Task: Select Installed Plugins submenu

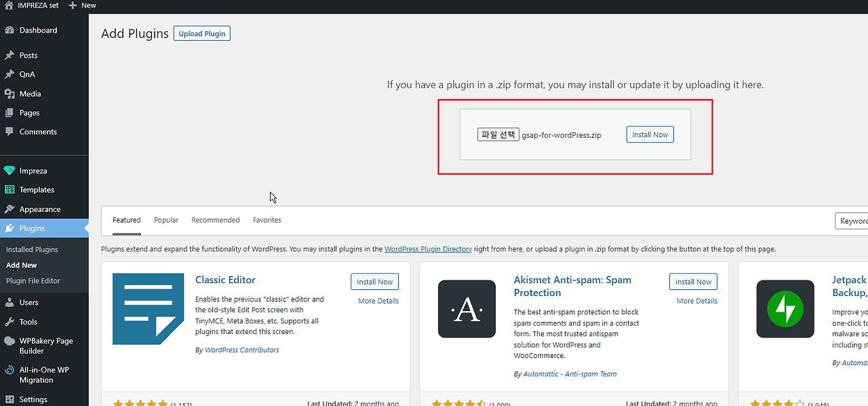Action: (x=32, y=250)
